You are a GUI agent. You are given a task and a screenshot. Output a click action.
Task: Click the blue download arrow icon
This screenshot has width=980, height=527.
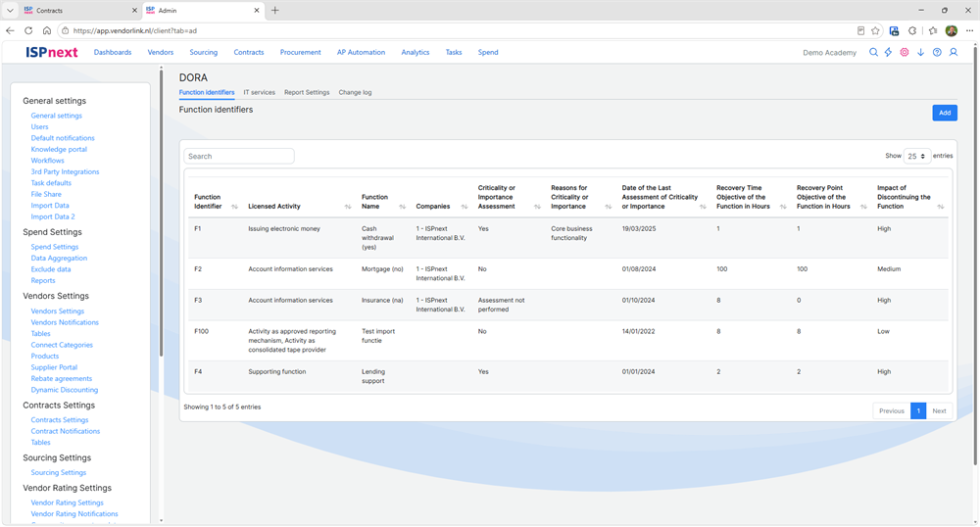(920, 53)
